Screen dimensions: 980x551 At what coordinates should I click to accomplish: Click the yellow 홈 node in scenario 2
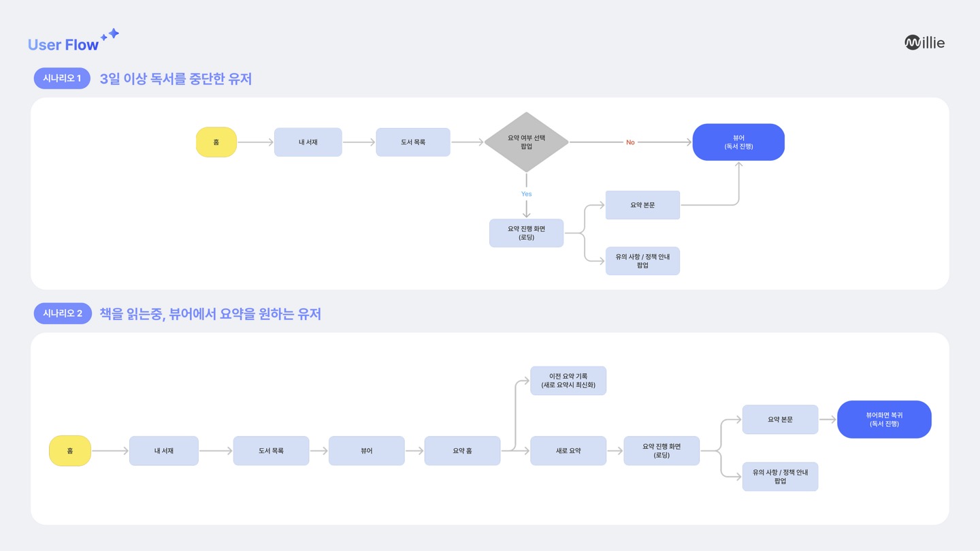pyautogui.click(x=70, y=451)
